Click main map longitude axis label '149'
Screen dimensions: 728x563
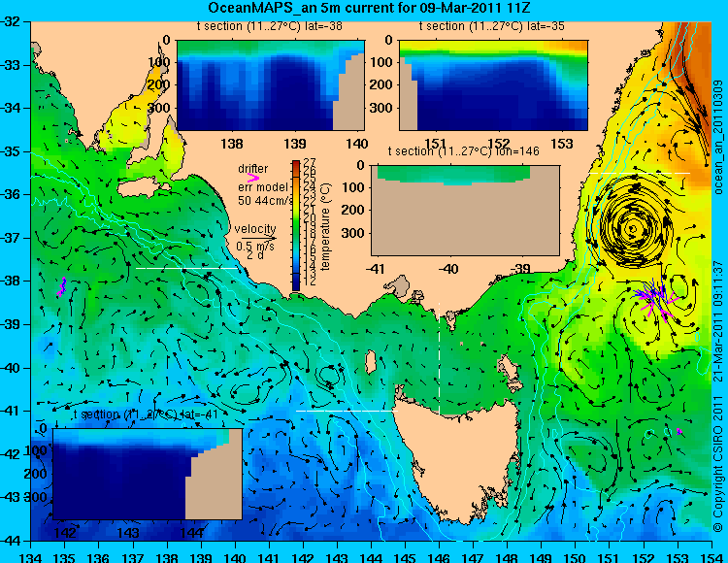[x=541, y=557]
